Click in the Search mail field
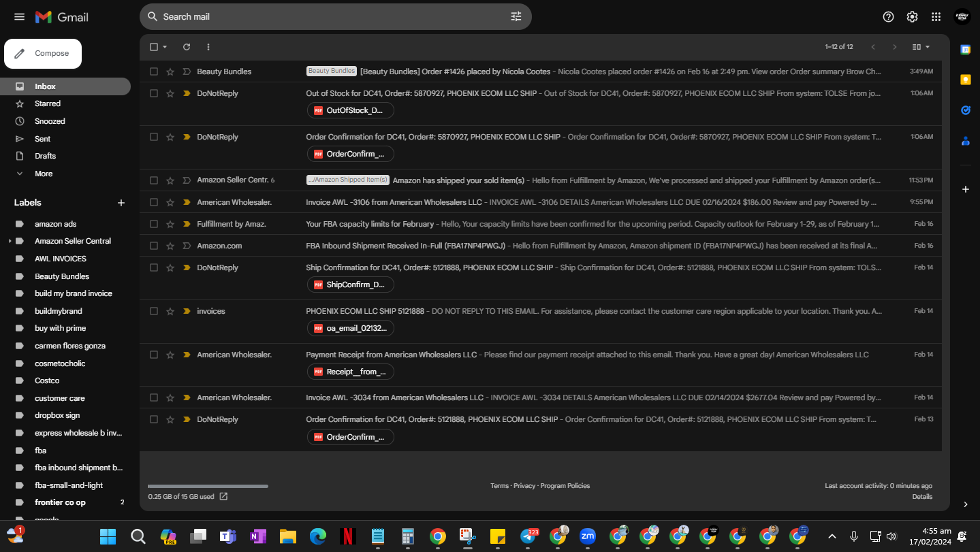Image resolution: width=980 pixels, height=552 pixels. coord(336,17)
